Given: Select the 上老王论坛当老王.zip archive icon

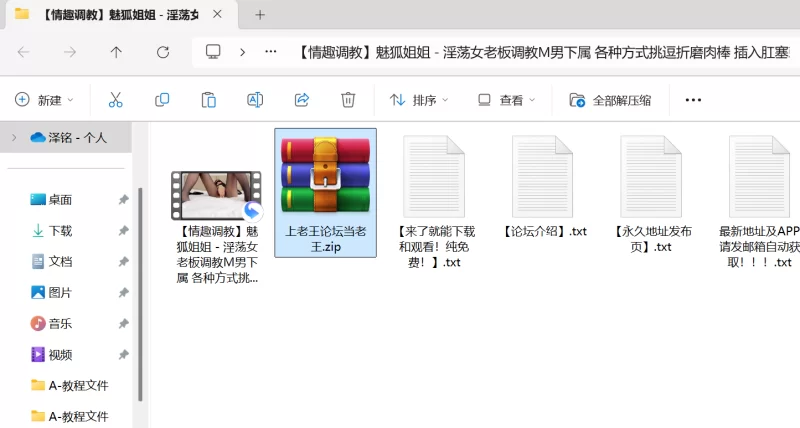Looking at the screenshot, I should 326,175.
